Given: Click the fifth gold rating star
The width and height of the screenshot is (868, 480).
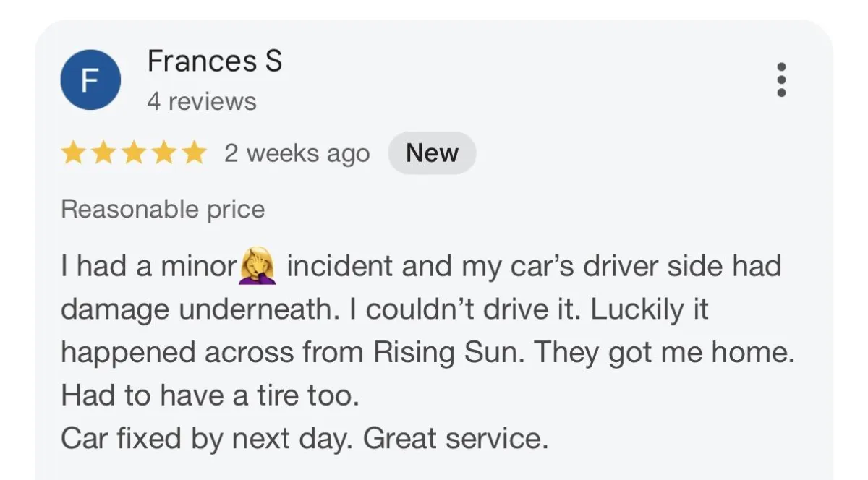Looking at the screenshot, I should coord(193,153).
